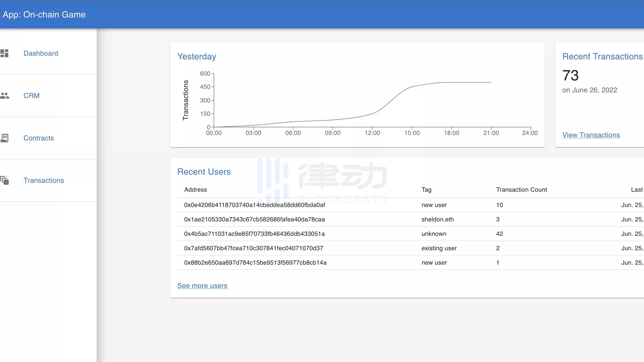
Task: Click the 12:00 tick on chart
Action: click(372, 133)
